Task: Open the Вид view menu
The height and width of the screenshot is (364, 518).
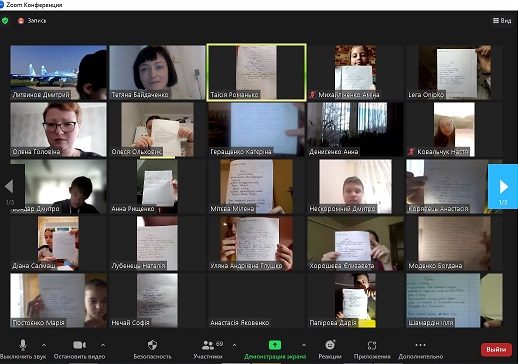Action: (502, 21)
